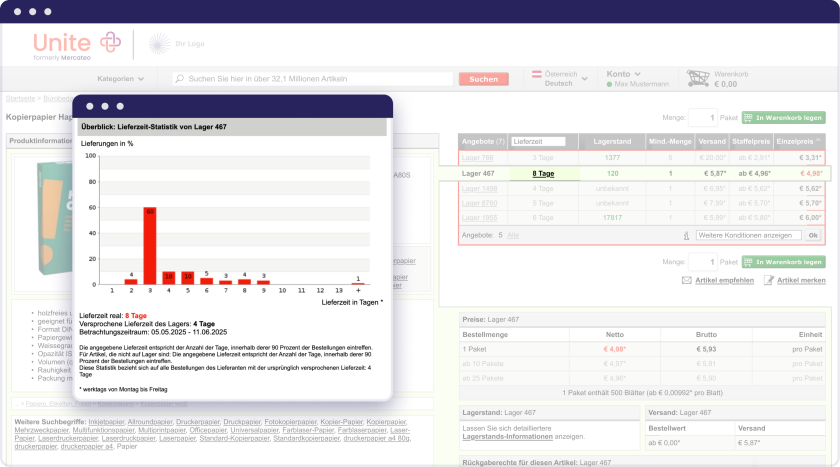840x467 pixels.
Task: Click top In Warenkorb legen button
Action: tap(783, 117)
